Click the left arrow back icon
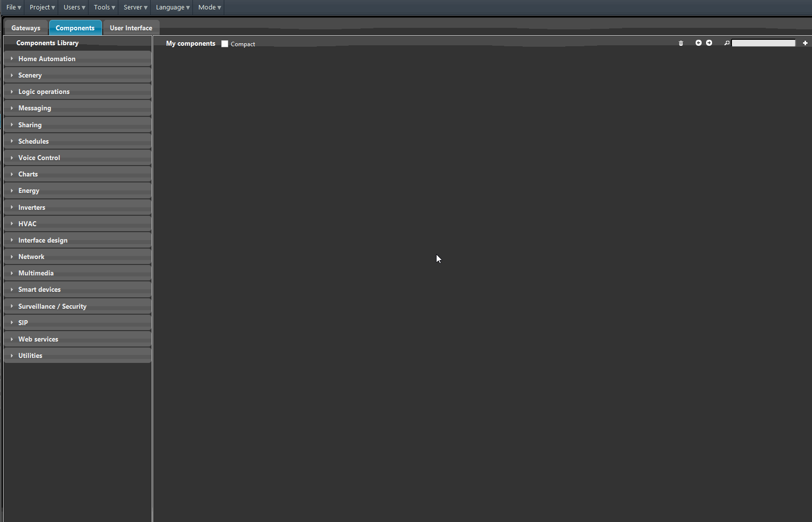 699,43
